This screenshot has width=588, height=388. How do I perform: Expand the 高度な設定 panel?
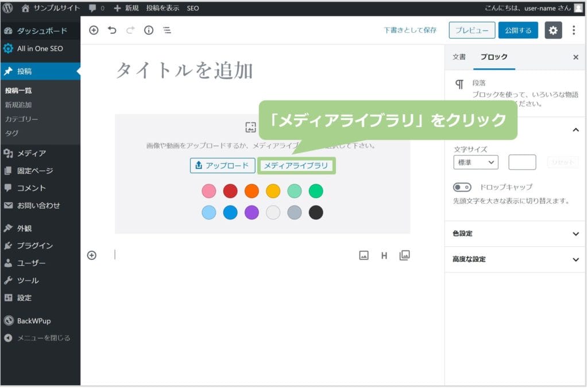click(x=515, y=259)
